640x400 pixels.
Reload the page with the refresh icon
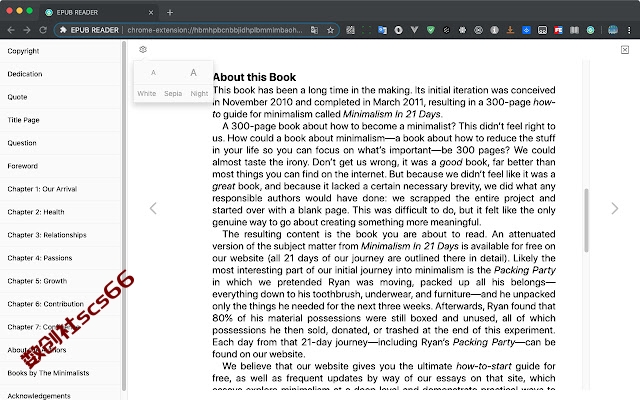(43, 30)
